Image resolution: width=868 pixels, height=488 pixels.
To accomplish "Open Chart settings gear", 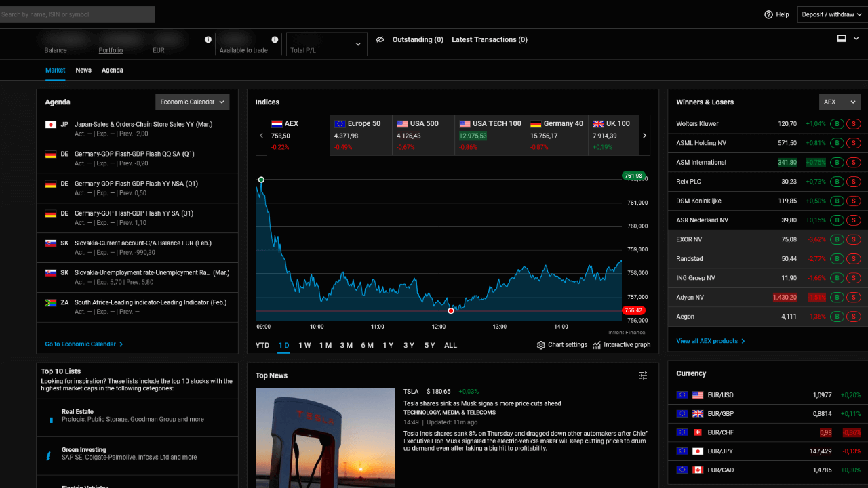I will pos(541,345).
